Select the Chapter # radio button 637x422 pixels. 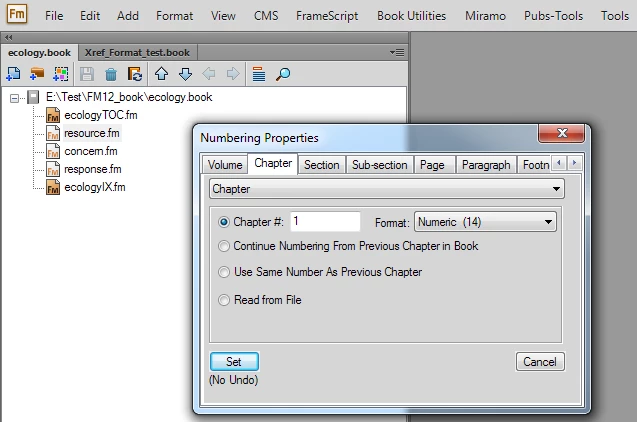(x=224, y=222)
